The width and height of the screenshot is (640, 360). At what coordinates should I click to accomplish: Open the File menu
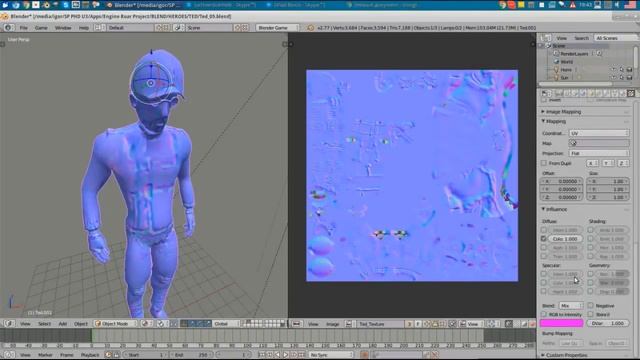24,28
